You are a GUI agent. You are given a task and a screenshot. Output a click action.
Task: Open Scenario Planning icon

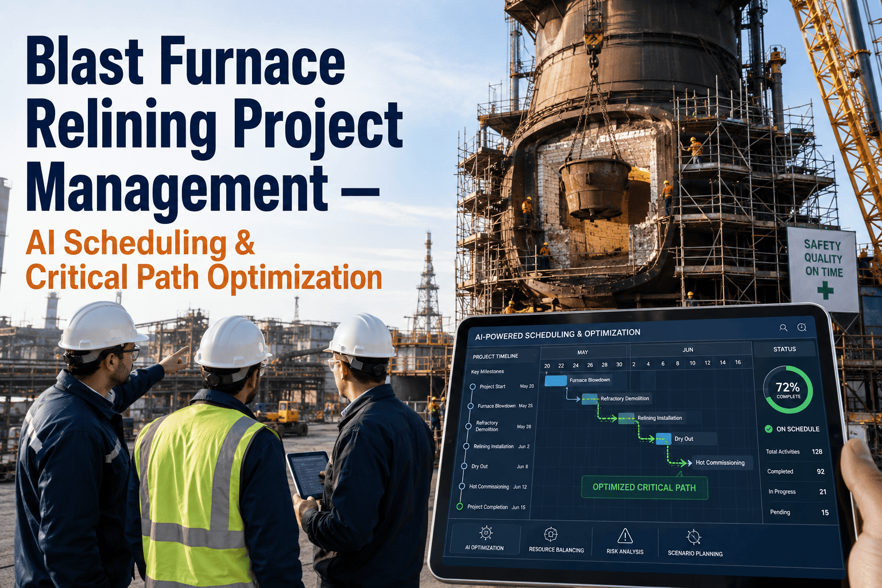pos(694,537)
